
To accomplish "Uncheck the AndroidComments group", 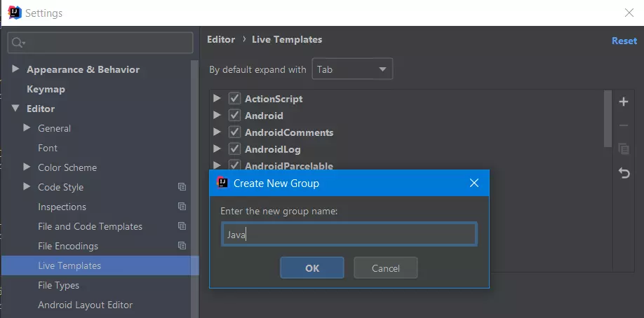I will coord(234,132).
